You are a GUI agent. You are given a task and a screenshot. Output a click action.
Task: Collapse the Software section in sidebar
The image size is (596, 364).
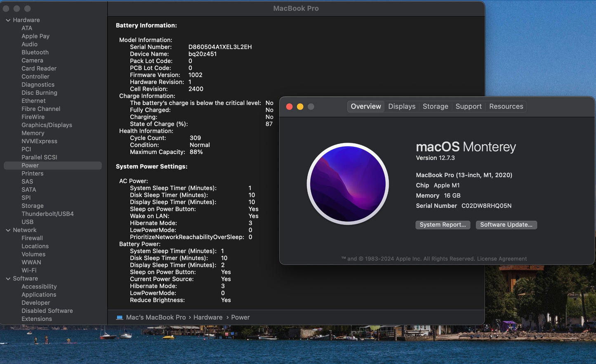8,279
